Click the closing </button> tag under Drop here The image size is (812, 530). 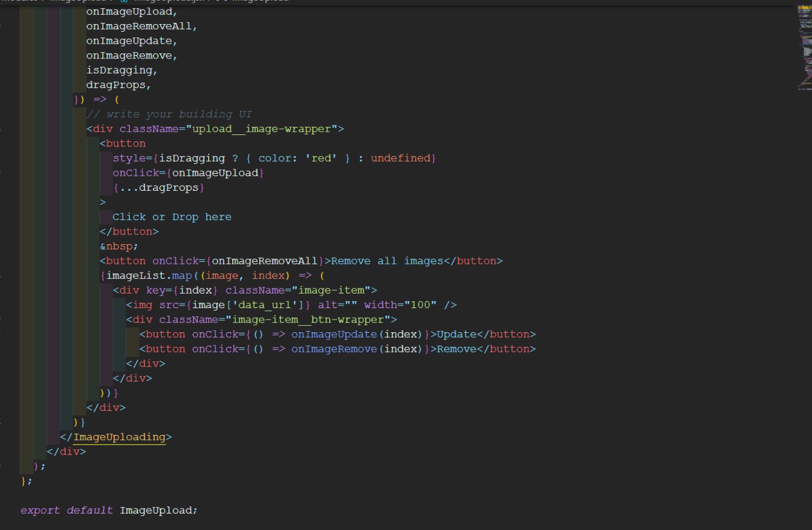point(129,231)
